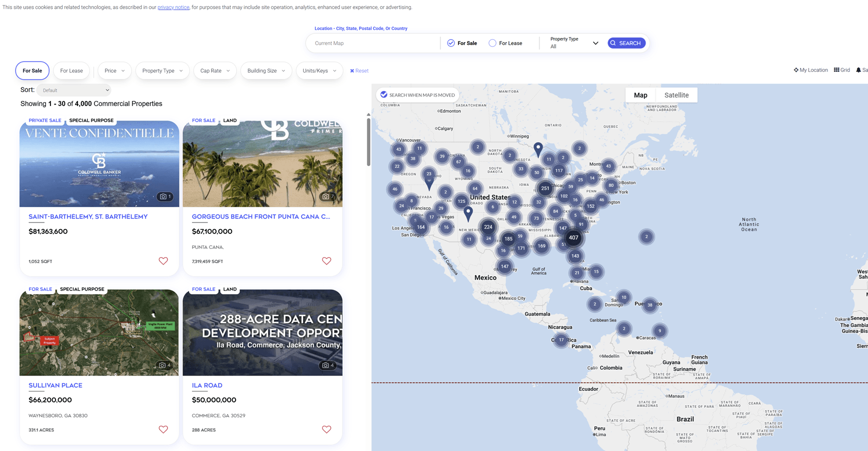The width and height of the screenshot is (868, 451).
Task: Switch to Satellite view tab
Action: click(676, 95)
